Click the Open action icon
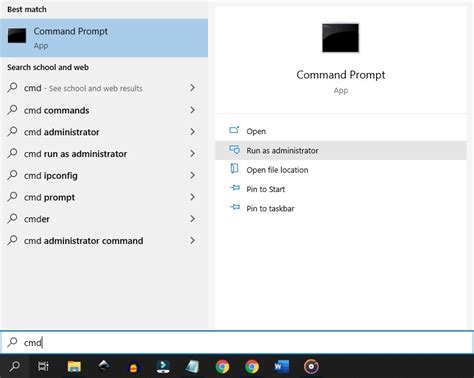474x378 pixels. click(x=234, y=130)
